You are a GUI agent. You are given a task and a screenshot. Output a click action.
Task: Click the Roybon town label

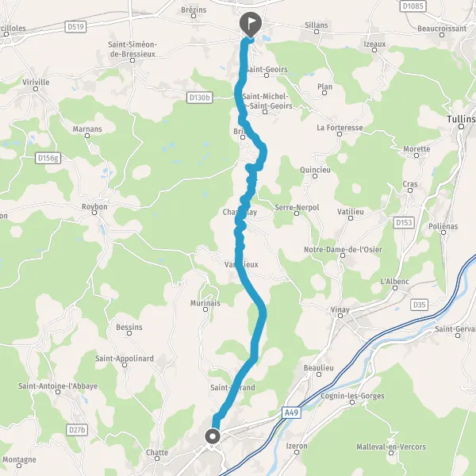(x=94, y=207)
